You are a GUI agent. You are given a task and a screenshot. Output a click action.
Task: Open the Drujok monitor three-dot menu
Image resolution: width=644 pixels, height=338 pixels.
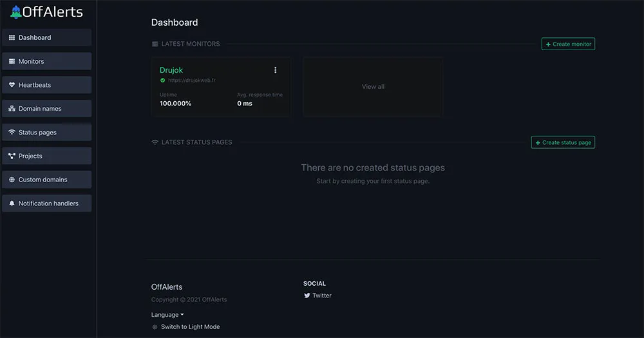tap(276, 70)
